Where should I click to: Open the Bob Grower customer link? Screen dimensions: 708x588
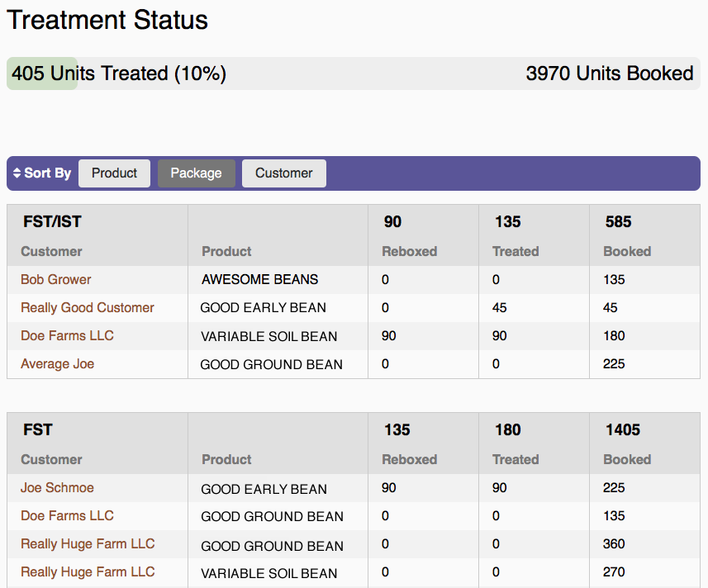click(x=56, y=279)
